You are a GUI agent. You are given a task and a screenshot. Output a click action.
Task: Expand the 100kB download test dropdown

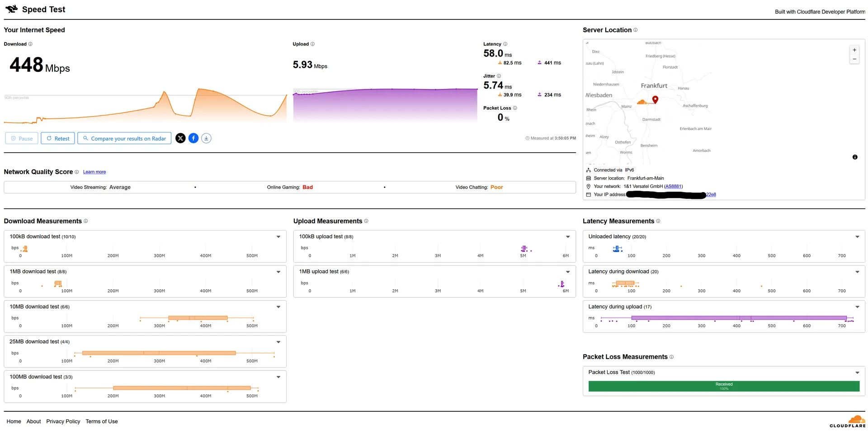point(278,237)
